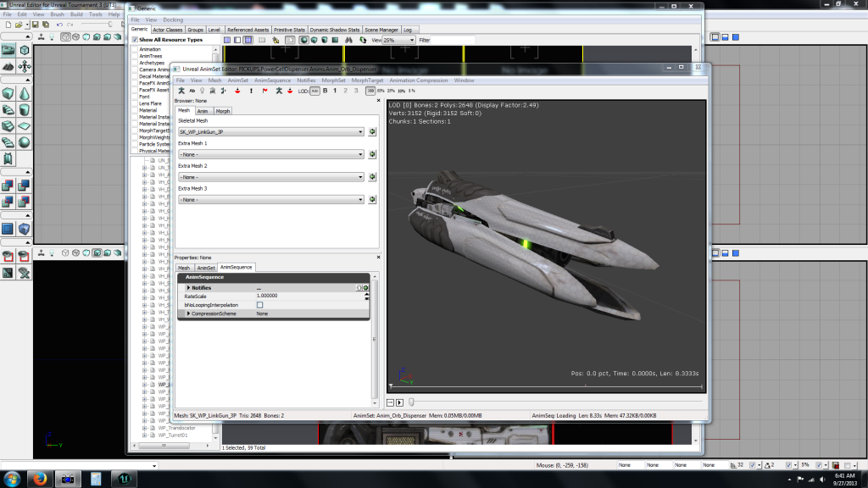Screen dimensions: 868x488
Task: Open the View 25% zoom dropdown
Action: coord(398,40)
